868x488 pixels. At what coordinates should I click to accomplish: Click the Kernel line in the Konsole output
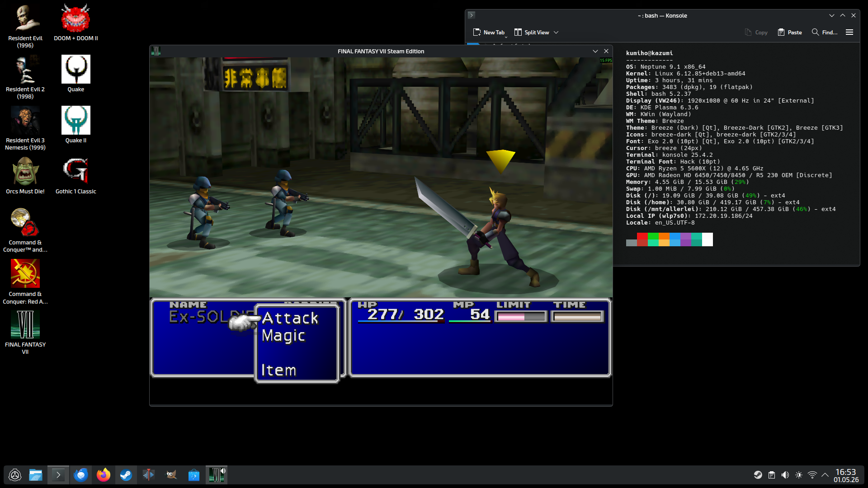pyautogui.click(x=685, y=74)
